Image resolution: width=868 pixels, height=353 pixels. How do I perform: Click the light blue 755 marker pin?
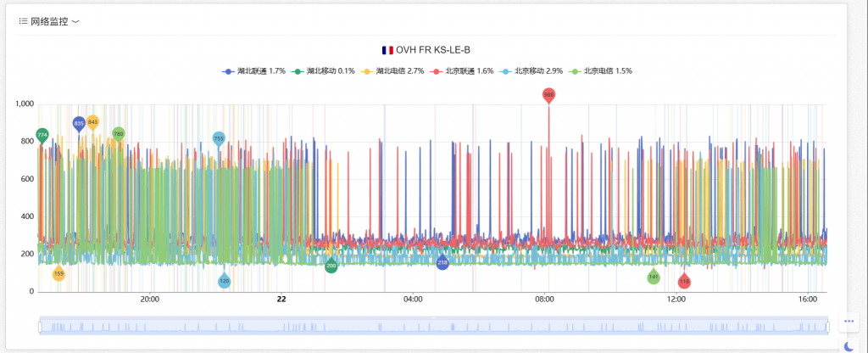point(219,138)
